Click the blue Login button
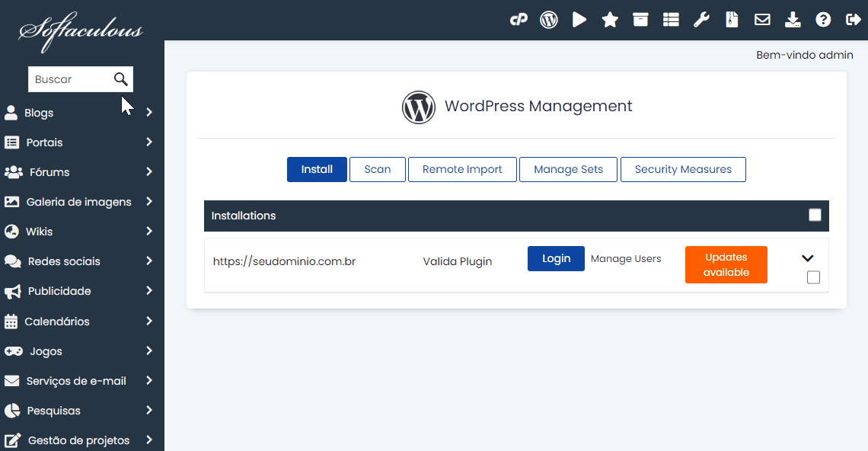This screenshot has width=868, height=451. [556, 259]
